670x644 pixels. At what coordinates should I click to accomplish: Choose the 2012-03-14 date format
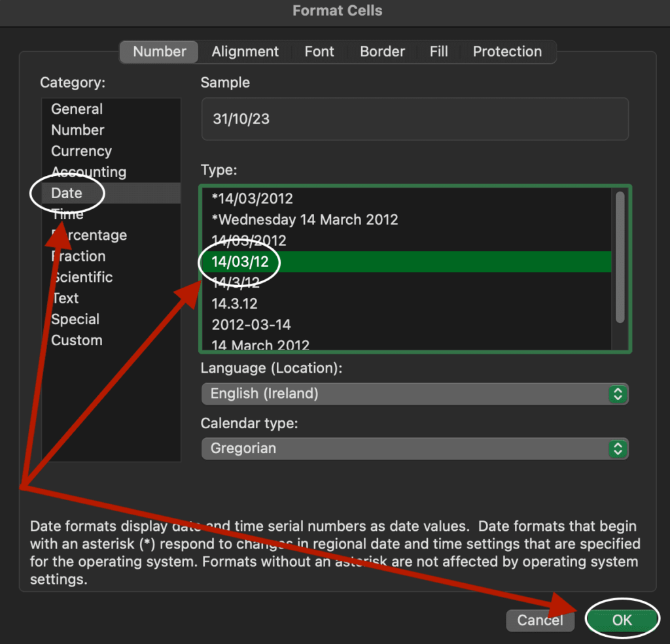coord(251,325)
